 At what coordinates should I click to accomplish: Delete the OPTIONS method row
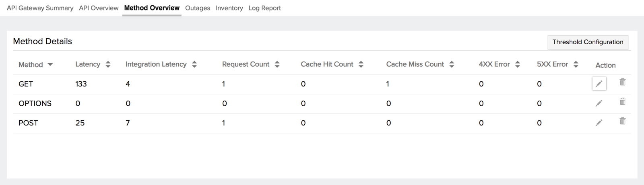click(x=622, y=102)
